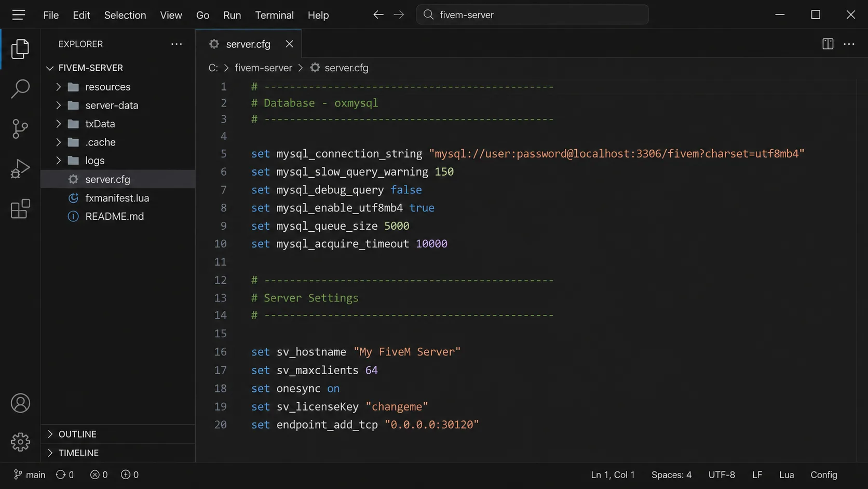Viewport: 868px width, 489px height.
Task: Click the "# Database - oxmysql" comment
Action: coord(315,103)
